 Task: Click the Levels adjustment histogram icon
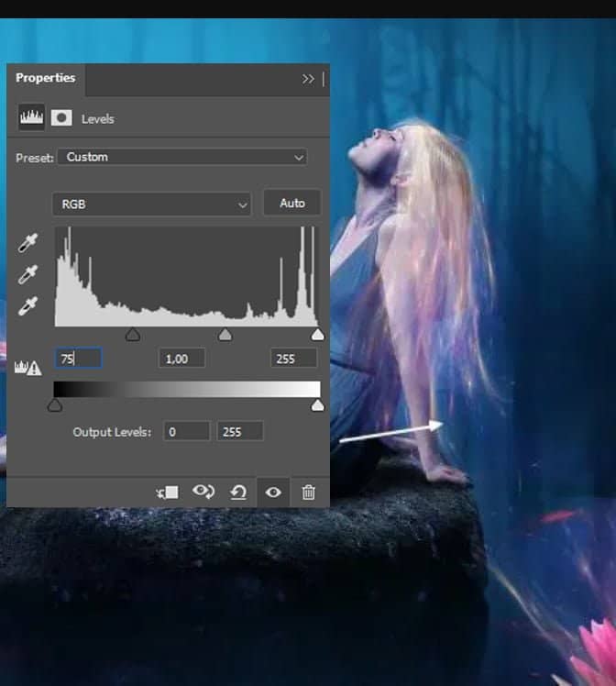pos(32,118)
